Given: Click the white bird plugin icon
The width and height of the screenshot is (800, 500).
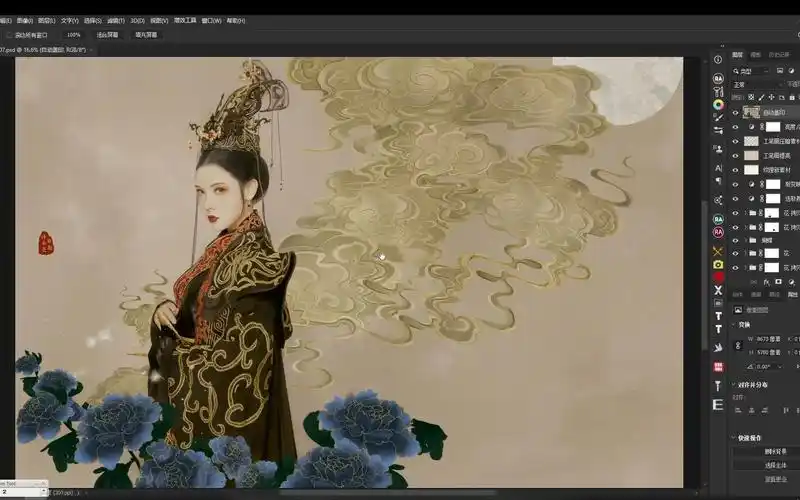Looking at the screenshot, I should tap(718, 347).
